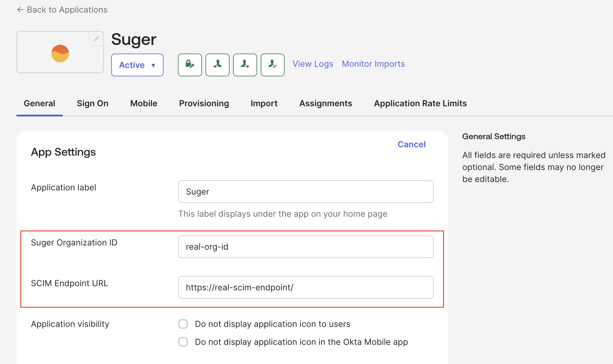Open the Import tab
Viewport: 613px width, 364px height.
pyautogui.click(x=264, y=103)
